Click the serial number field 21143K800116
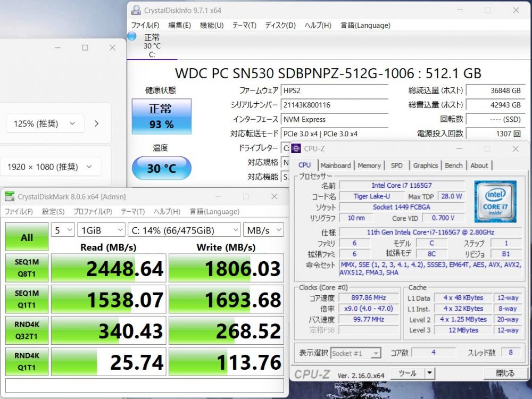The width and height of the screenshot is (532, 399). [x=335, y=105]
